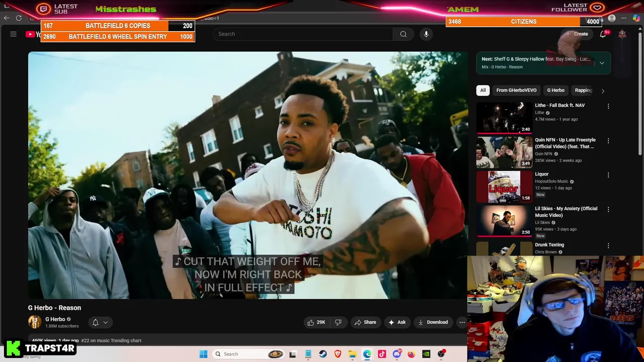The height and width of the screenshot is (362, 644).
Task: Open Copilot icon in browser toolbar
Action: (x=636, y=18)
